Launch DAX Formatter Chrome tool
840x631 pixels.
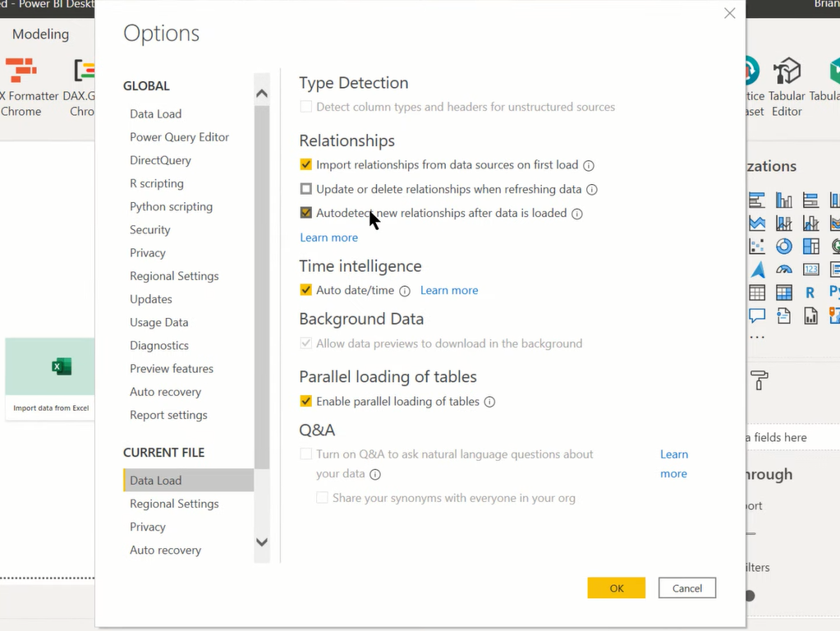pos(24,87)
